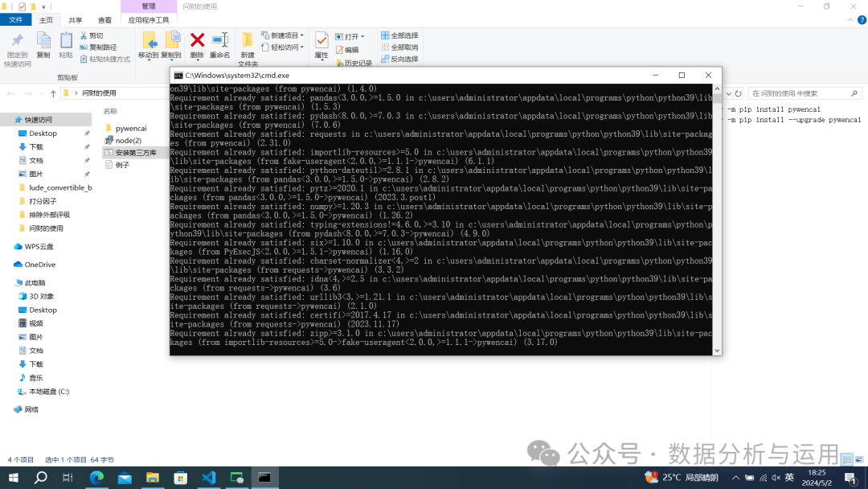Click 历史记录 in the ribbon
The height and width of the screenshot is (489, 868).
click(x=354, y=63)
